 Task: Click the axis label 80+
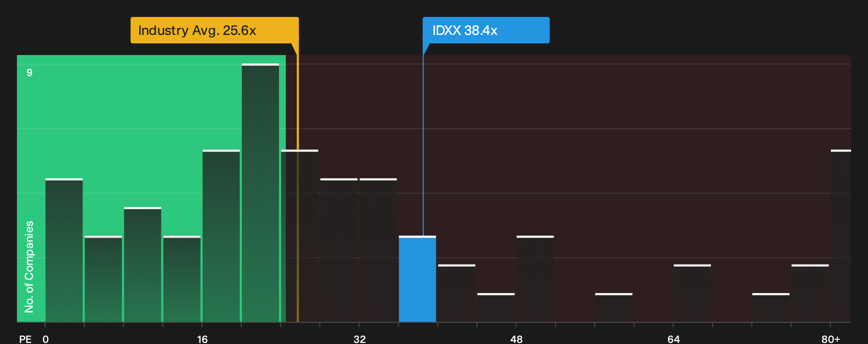tap(831, 339)
